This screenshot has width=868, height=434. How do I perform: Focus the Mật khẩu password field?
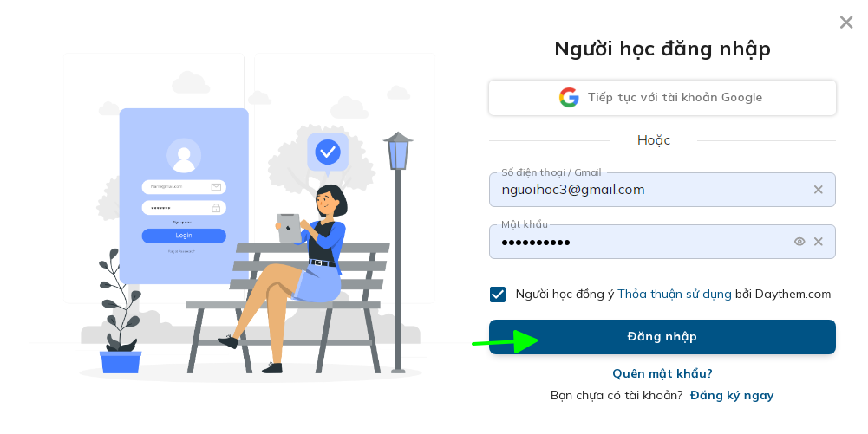(662, 242)
